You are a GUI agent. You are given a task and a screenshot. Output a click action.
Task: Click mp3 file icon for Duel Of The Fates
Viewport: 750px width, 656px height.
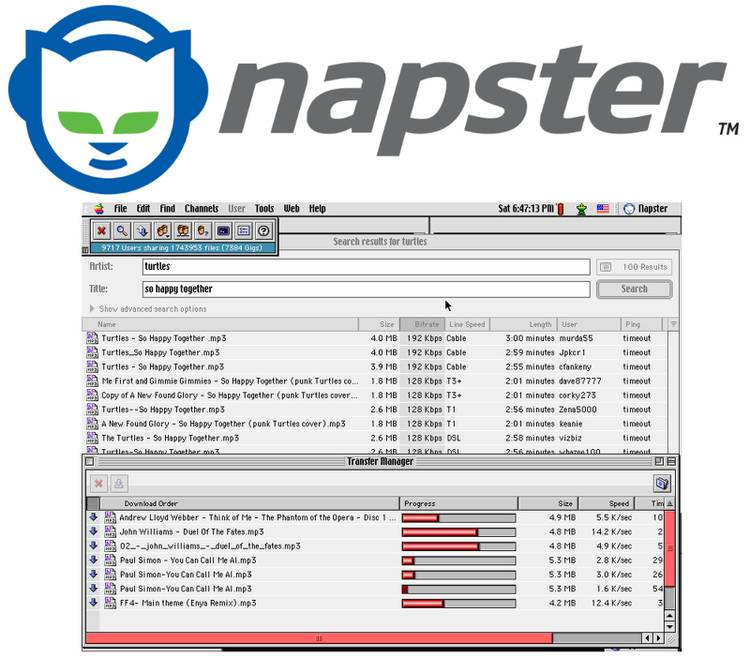click(x=111, y=532)
